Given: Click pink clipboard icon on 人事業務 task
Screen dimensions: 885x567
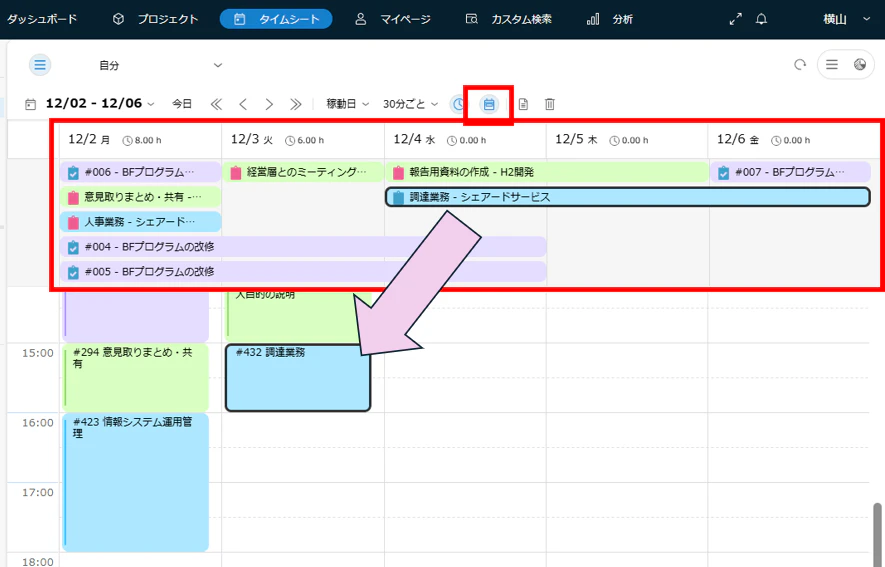Looking at the screenshot, I should (73, 222).
